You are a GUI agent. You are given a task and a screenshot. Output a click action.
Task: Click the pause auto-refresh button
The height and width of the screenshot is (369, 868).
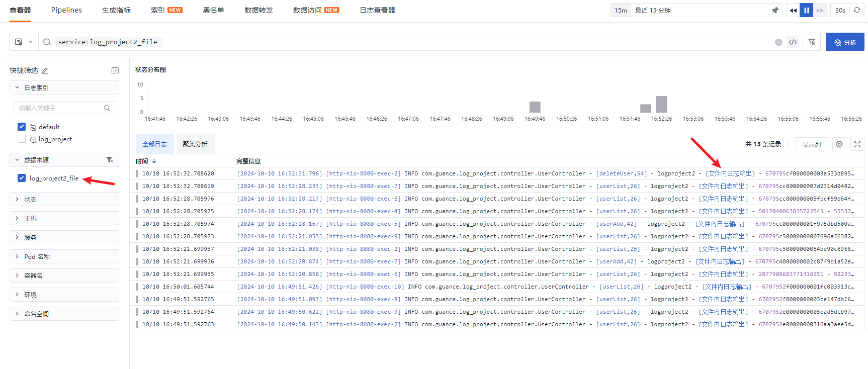(x=807, y=10)
